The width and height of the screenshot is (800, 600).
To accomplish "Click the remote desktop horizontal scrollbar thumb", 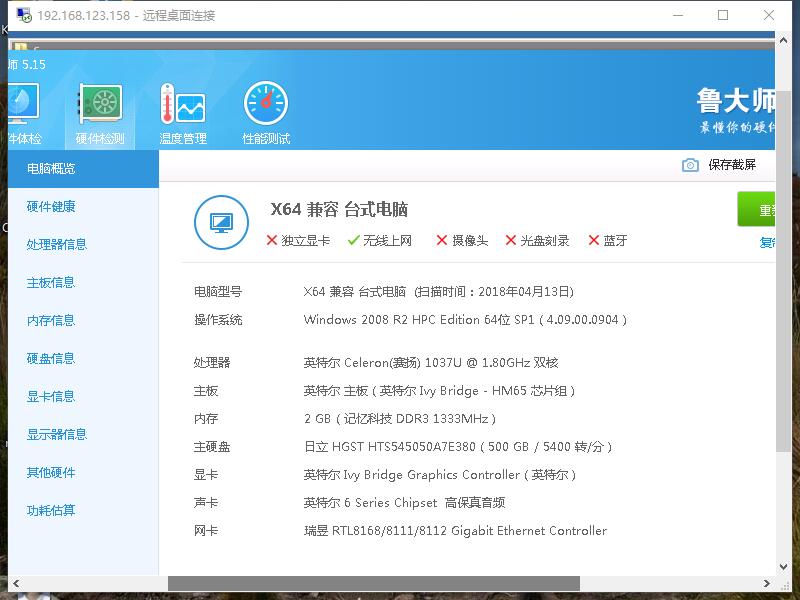I will coord(374,583).
